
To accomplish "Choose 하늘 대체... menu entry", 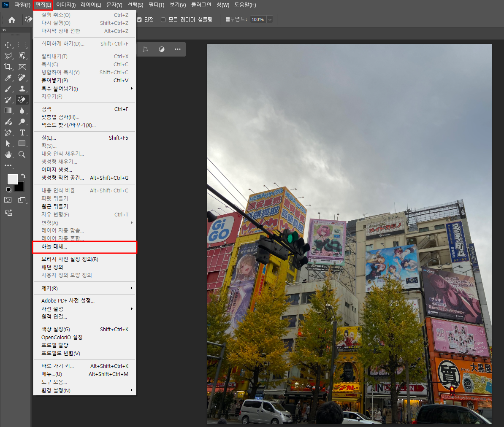I will click(x=85, y=247).
